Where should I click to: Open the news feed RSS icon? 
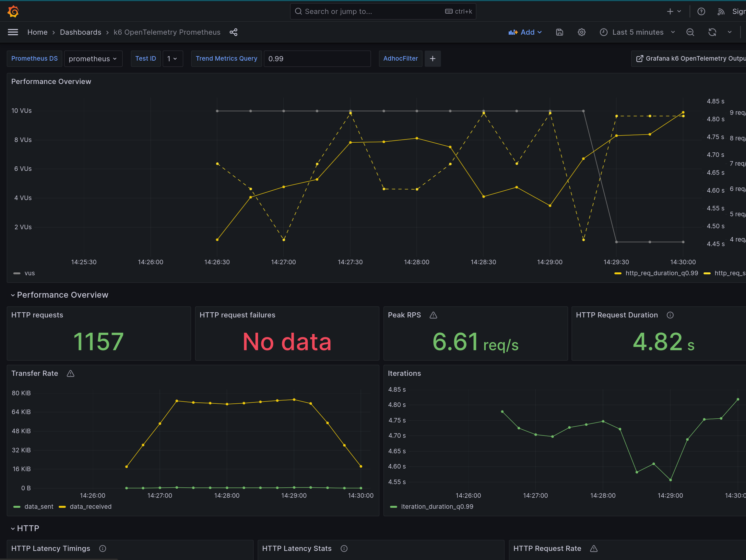721,11
